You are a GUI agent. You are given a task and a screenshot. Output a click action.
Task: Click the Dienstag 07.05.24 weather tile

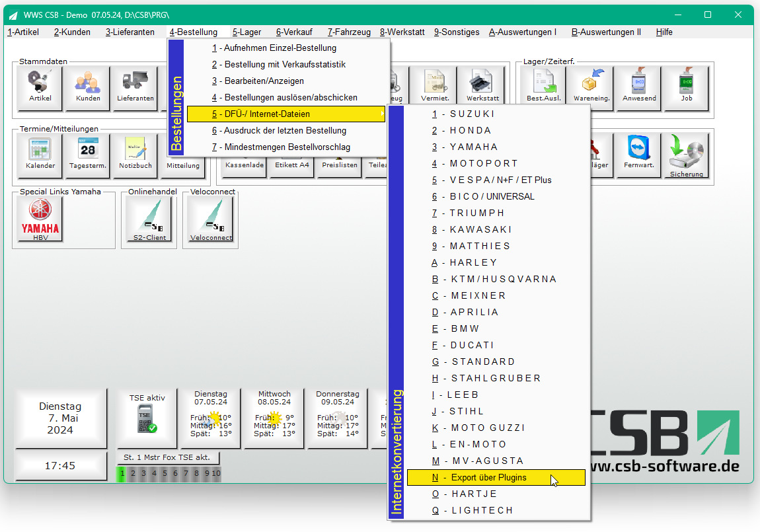(x=210, y=418)
